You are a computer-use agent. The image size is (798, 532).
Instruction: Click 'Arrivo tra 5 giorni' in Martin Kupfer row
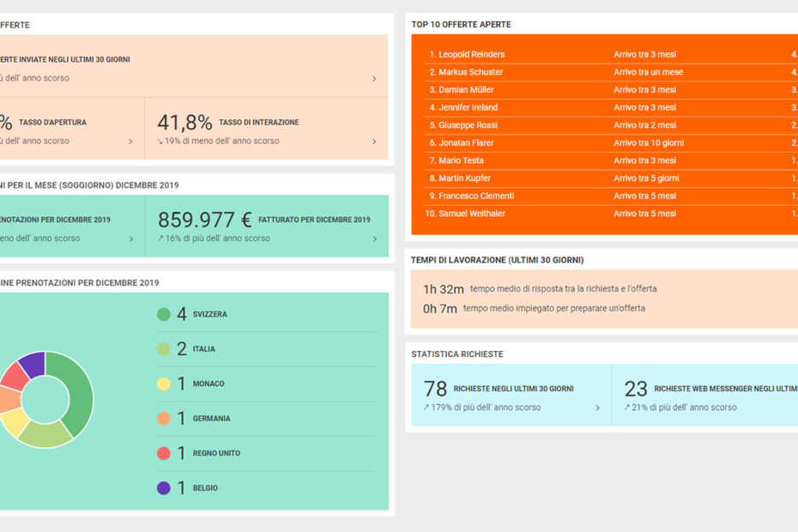point(646,178)
